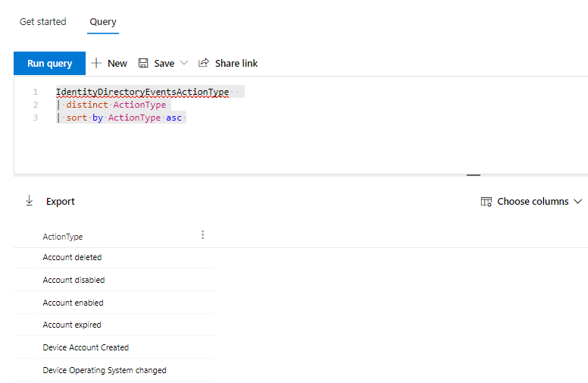
Task: Select the Account disabled result row
Action: point(74,280)
